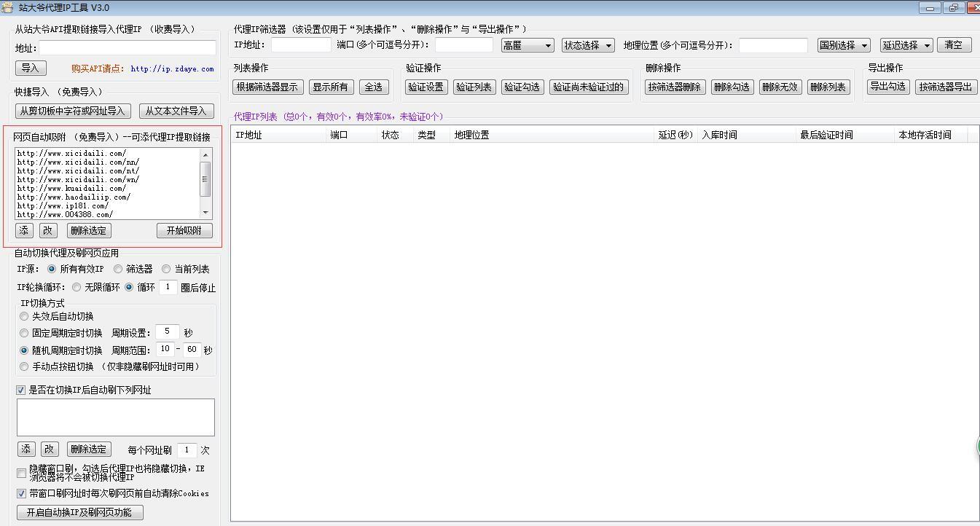980x526 pixels.
Task: Choose the 循环 rotation radio button
Action: coord(129,287)
